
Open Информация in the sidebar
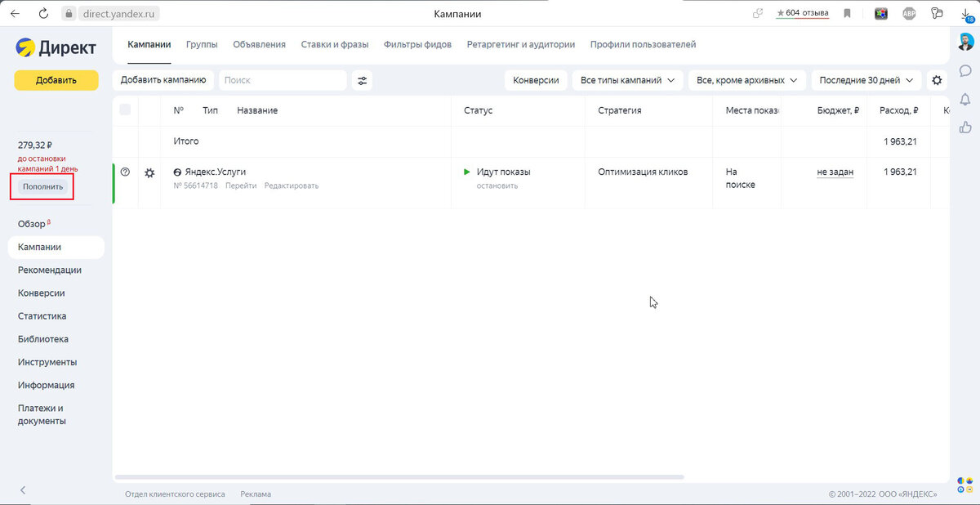pyautogui.click(x=46, y=385)
